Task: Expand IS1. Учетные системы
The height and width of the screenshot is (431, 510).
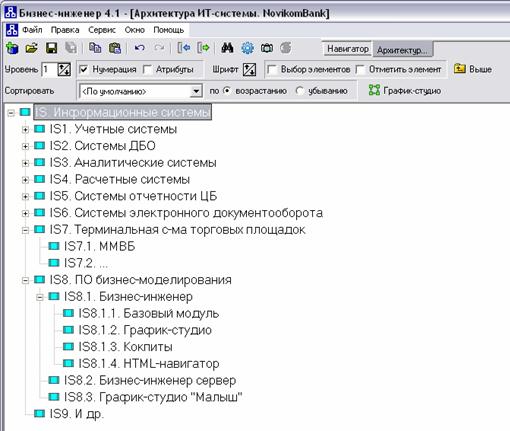Action: pos(25,130)
